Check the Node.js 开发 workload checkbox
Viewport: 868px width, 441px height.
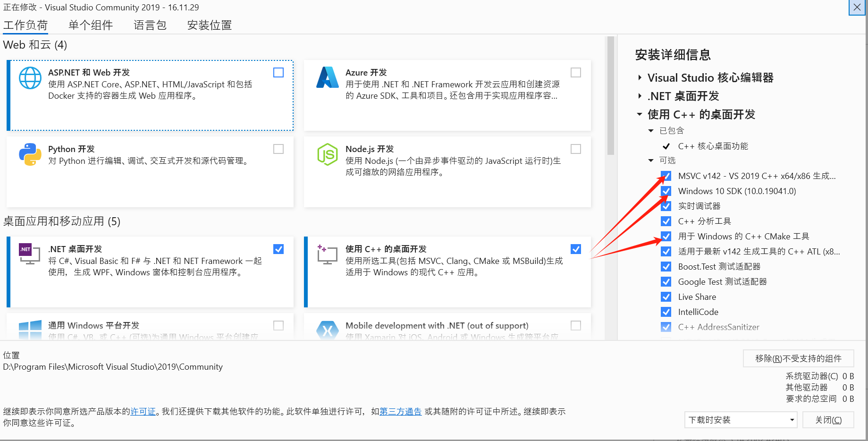point(576,149)
